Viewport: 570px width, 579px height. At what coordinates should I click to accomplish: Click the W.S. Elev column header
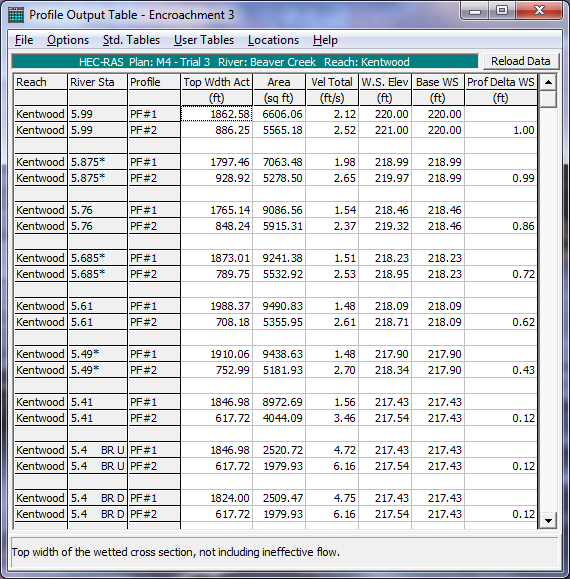coord(385,82)
